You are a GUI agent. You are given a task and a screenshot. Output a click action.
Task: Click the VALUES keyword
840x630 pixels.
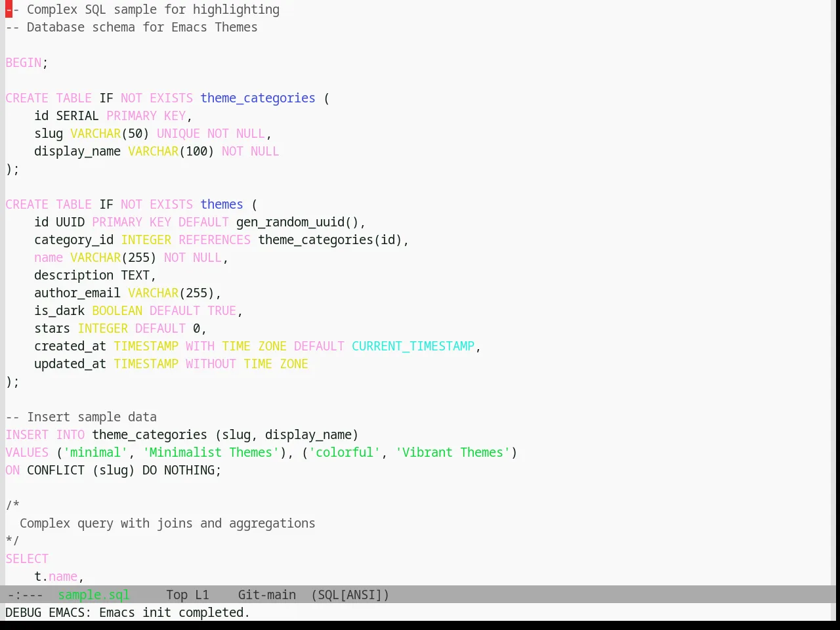27,453
